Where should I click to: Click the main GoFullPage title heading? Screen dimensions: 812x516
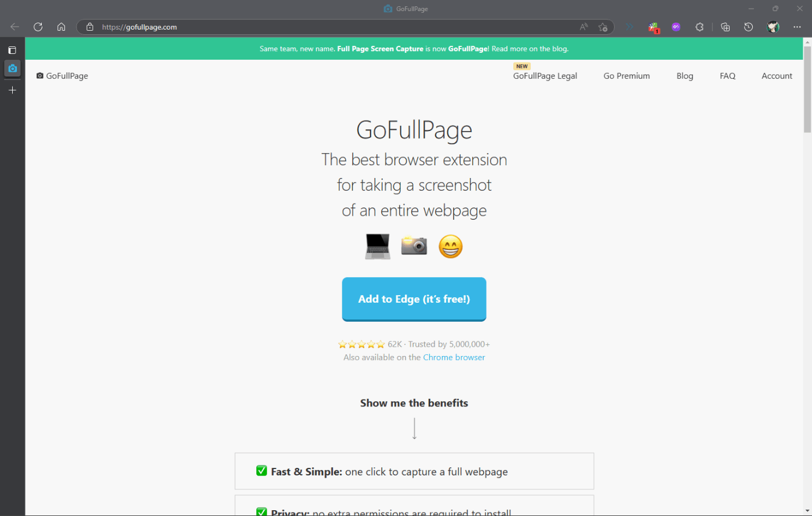414,130
